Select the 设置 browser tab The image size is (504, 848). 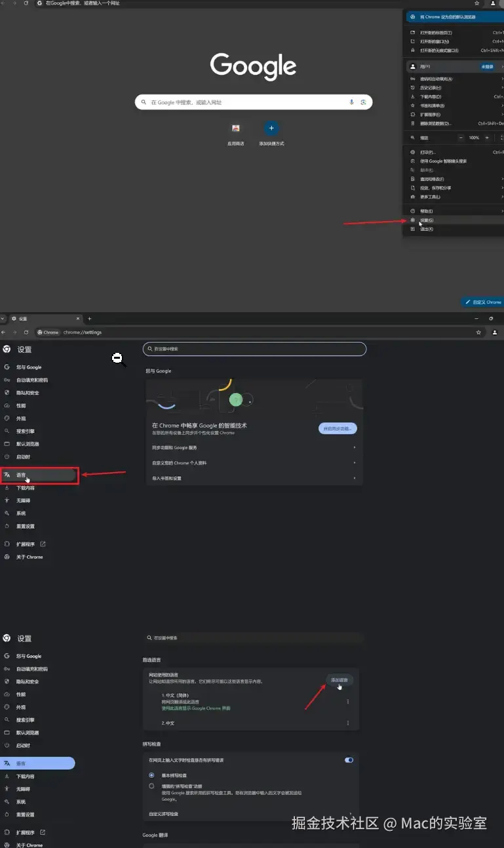[x=45, y=319]
